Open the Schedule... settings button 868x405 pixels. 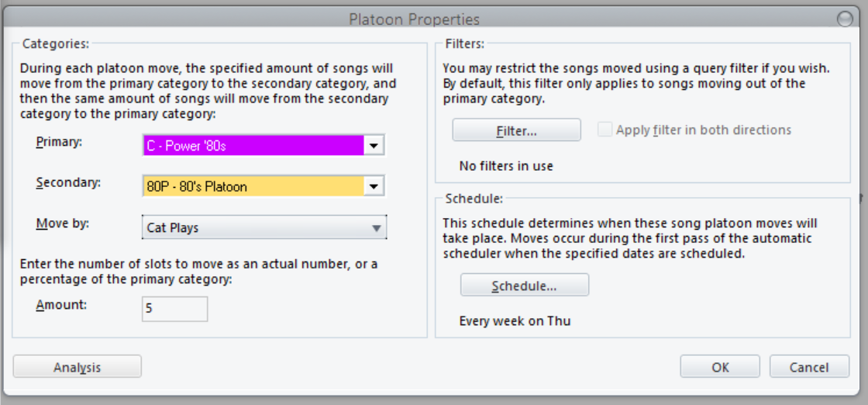click(x=524, y=286)
